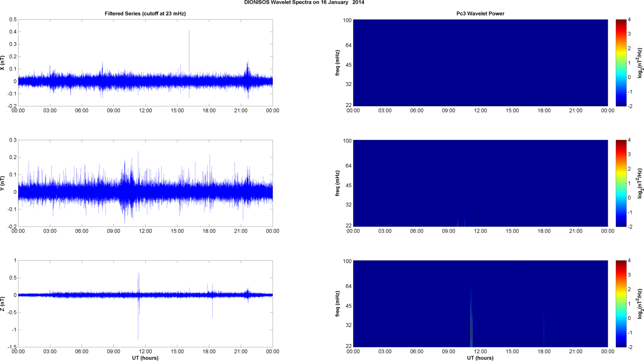
Task: Click the 'freq (mHz)' label of the middle spectrogram
Action: pyautogui.click(x=338, y=183)
